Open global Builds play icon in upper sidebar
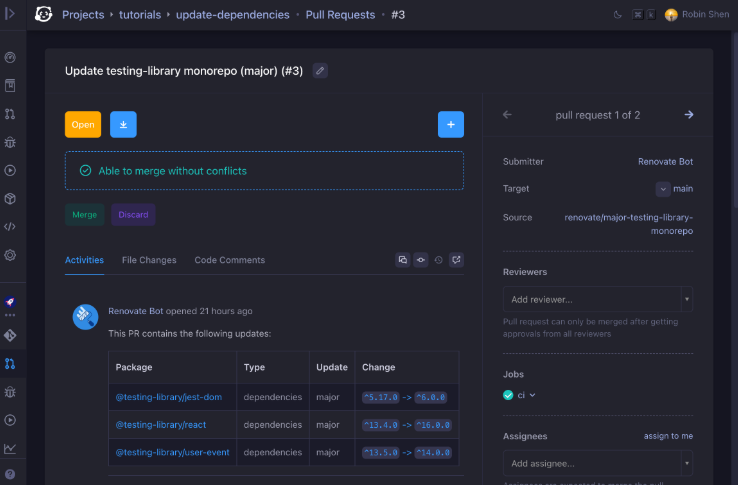This screenshot has height=485, width=738. point(10,170)
